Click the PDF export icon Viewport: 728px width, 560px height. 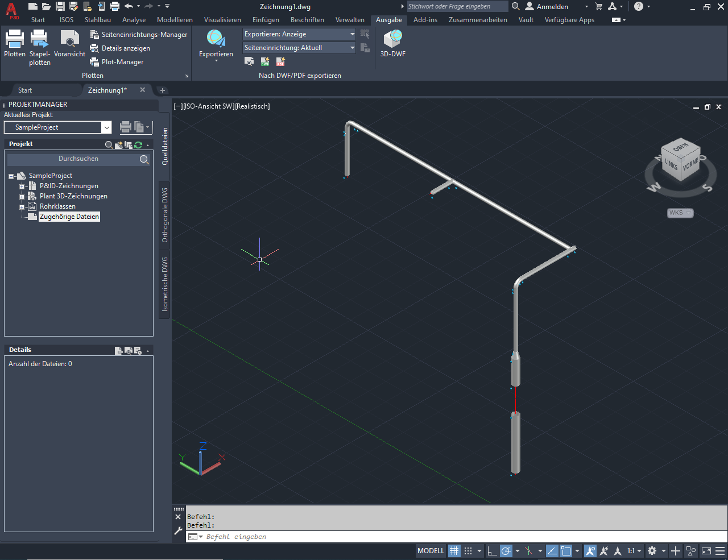280,61
